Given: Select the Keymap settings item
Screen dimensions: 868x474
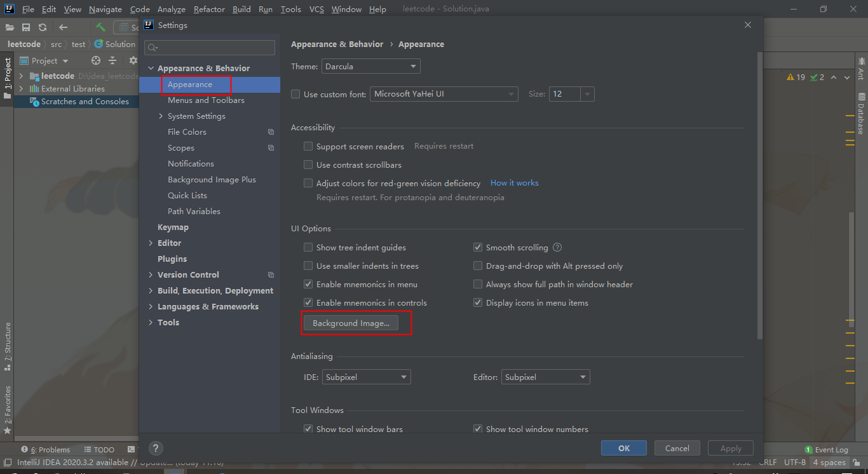Looking at the screenshot, I should (x=173, y=227).
